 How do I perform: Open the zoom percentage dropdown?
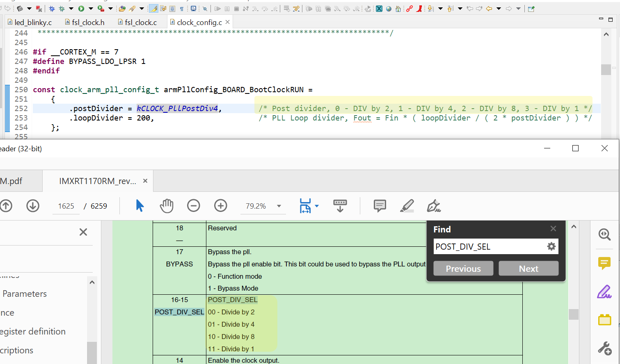click(x=278, y=206)
